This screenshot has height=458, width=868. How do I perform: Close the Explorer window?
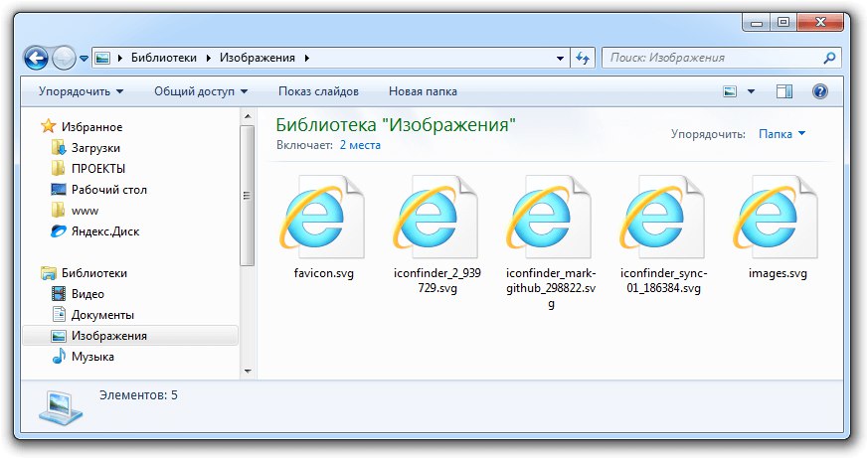pos(820,23)
